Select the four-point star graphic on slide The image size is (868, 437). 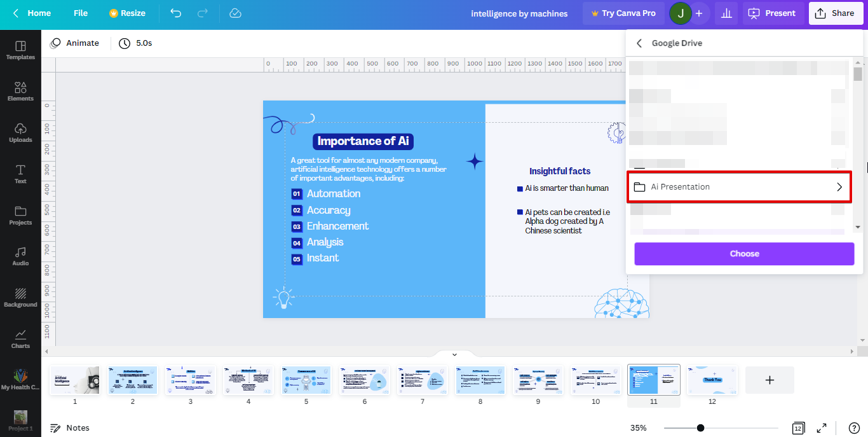475,162
